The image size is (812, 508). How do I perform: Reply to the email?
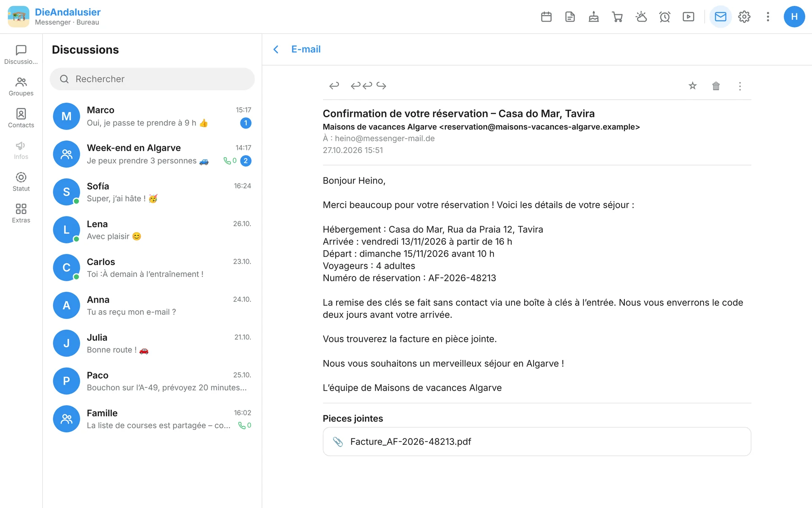pyautogui.click(x=334, y=85)
